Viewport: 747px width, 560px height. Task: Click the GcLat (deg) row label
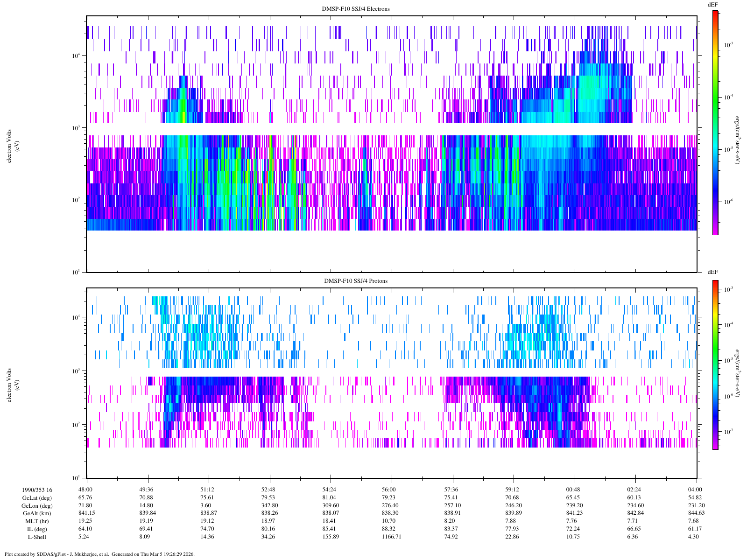[37, 498]
